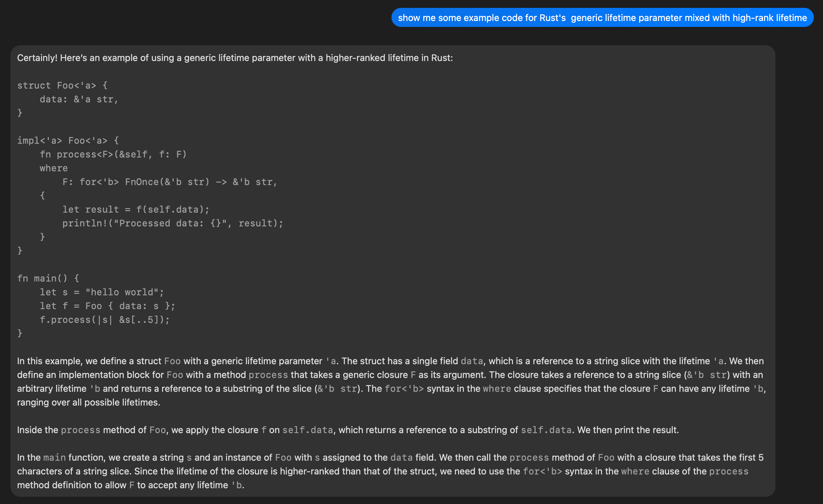
Task: Click the "let f = Foo { data: s };" line
Action: (x=107, y=306)
